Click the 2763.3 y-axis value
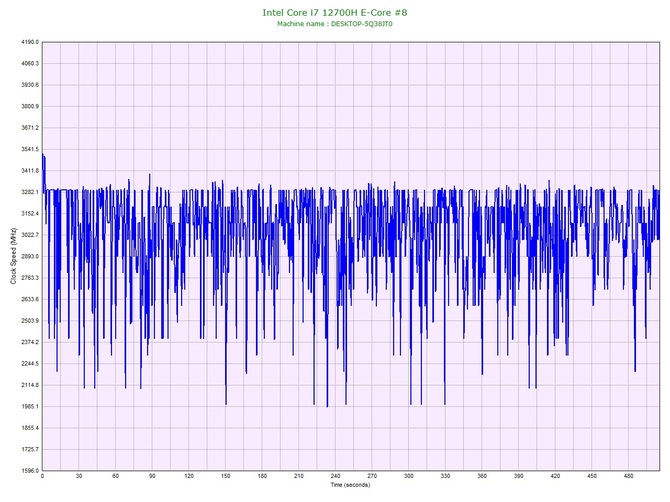 pos(30,278)
